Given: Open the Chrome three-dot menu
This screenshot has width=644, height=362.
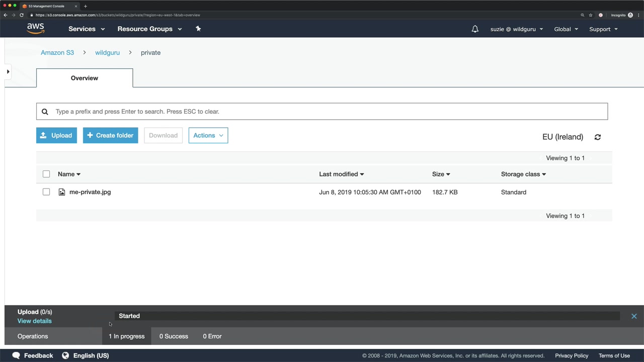Looking at the screenshot, I should point(638,15).
